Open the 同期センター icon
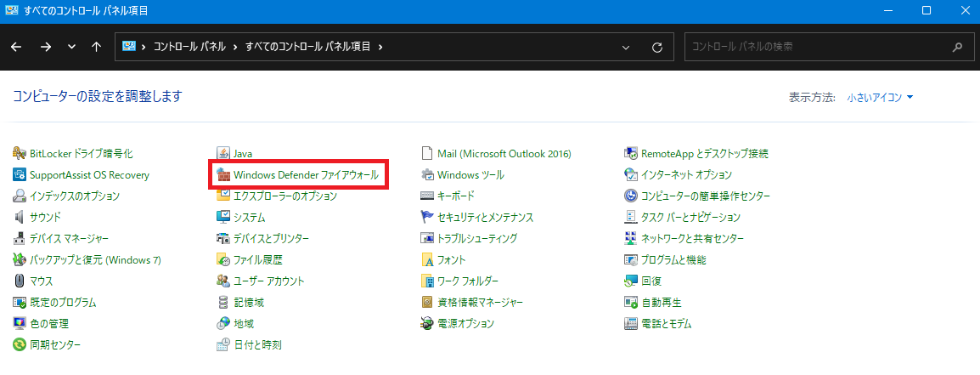The height and width of the screenshot is (375, 980). tap(19, 345)
